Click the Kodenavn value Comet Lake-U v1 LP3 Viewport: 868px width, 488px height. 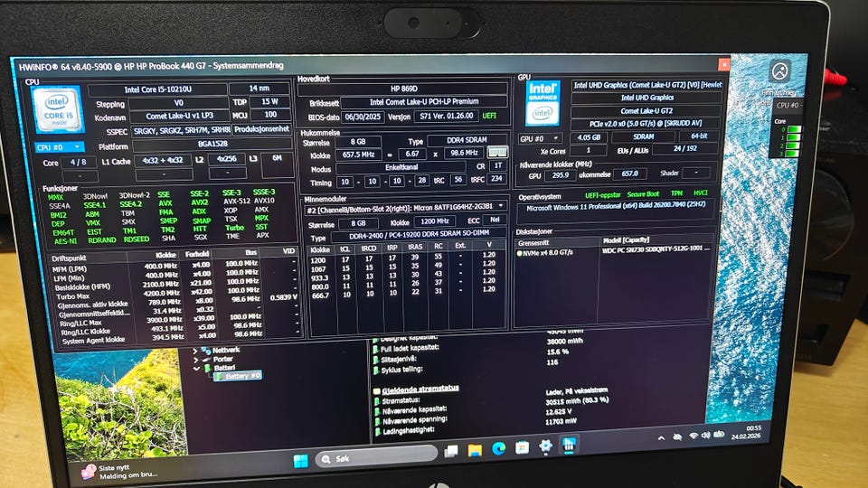(179, 117)
